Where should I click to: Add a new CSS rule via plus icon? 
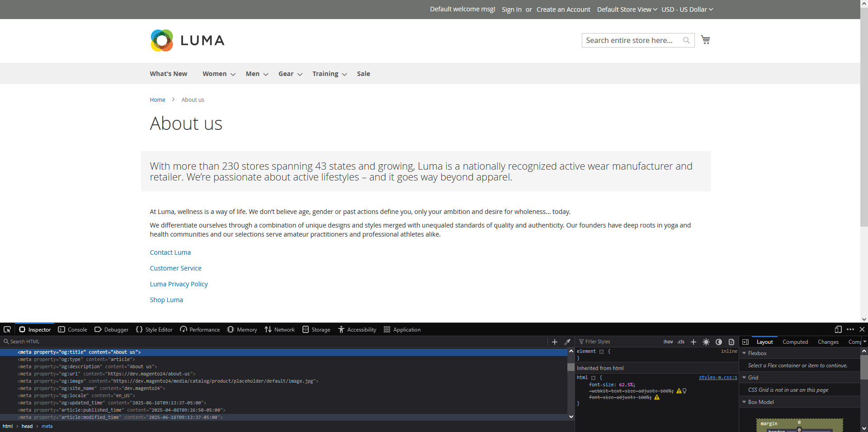pos(693,342)
